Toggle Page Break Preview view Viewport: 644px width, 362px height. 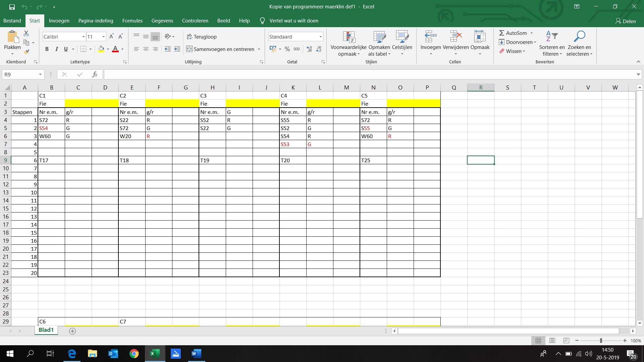point(566,341)
